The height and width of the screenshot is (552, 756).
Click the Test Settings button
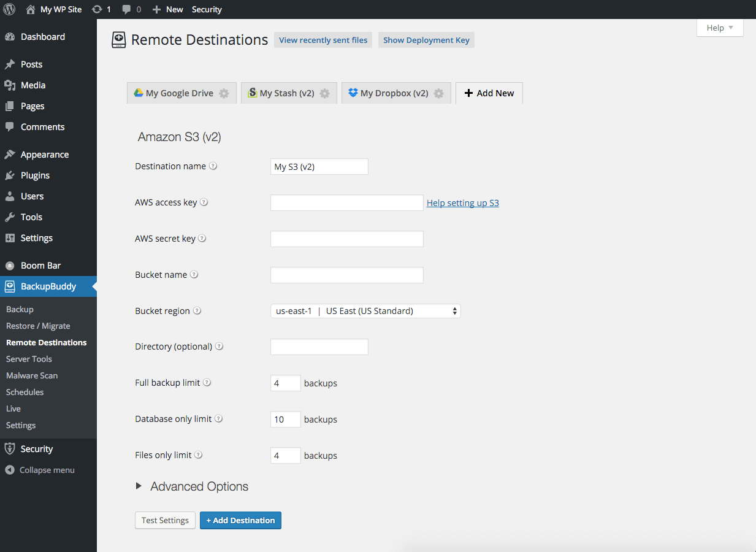(165, 520)
